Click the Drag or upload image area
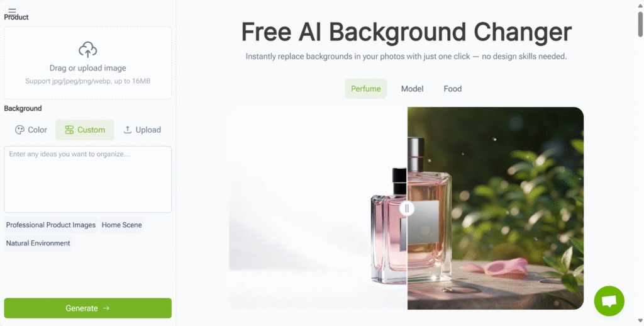The image size is (644, 326). (x=88, y=63)
